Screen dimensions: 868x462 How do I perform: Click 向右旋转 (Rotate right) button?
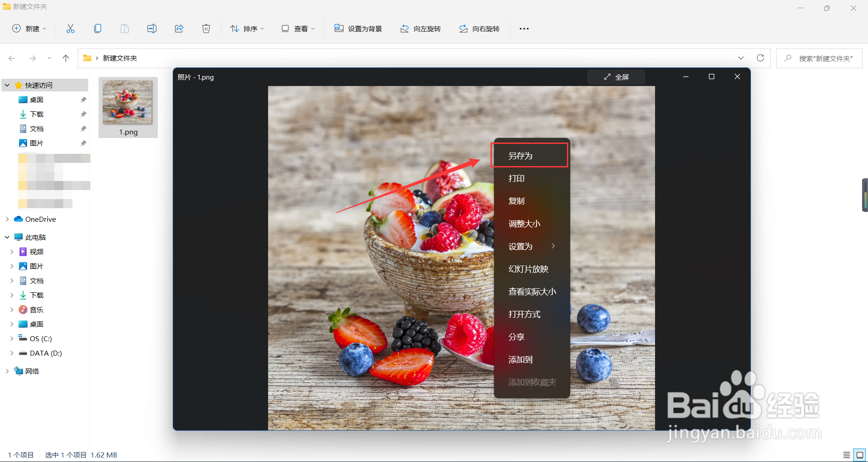[x=479, y=29]
